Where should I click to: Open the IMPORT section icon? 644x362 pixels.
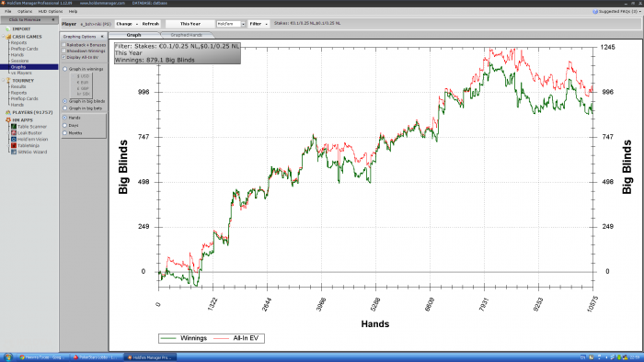7,29
